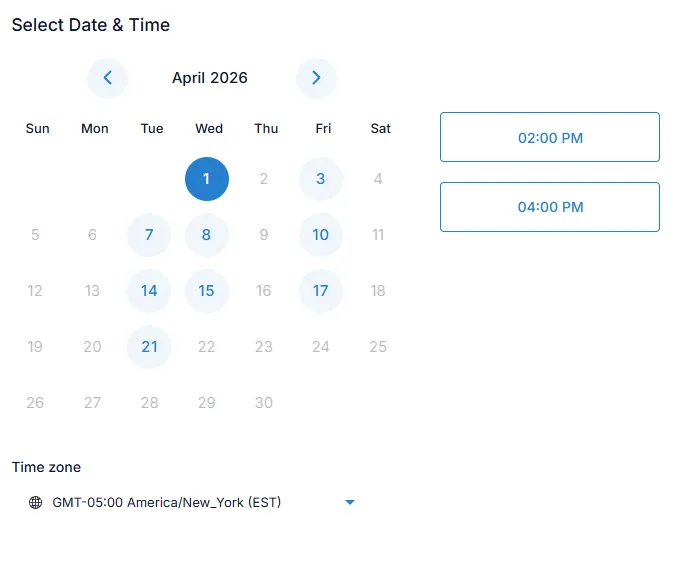The width and height of the screenshot is (688, 573).
Task: Expand the time zone dropdown arrow
Action: (350, 503)
